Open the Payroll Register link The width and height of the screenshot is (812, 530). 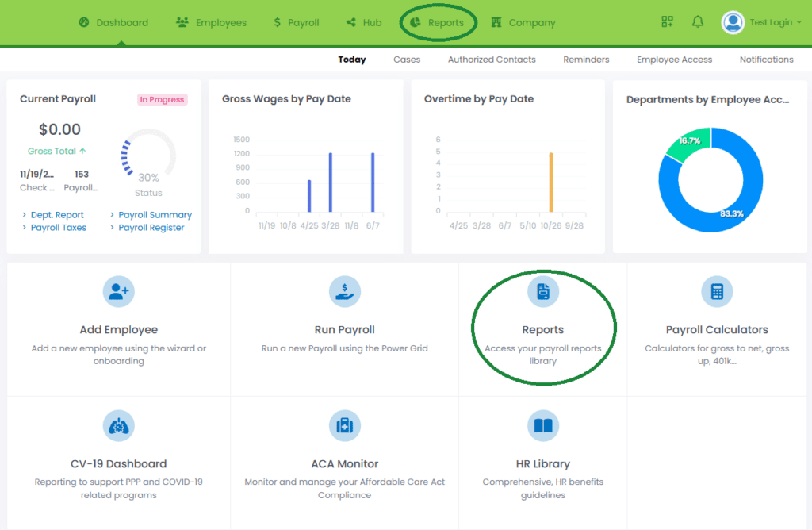click(151, 228)
